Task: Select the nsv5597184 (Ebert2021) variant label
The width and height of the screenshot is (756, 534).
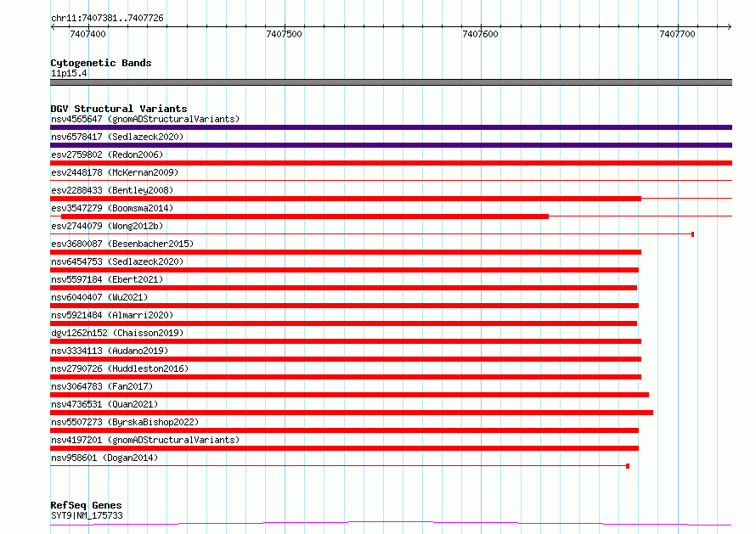Action: click(x=107, y=279)
